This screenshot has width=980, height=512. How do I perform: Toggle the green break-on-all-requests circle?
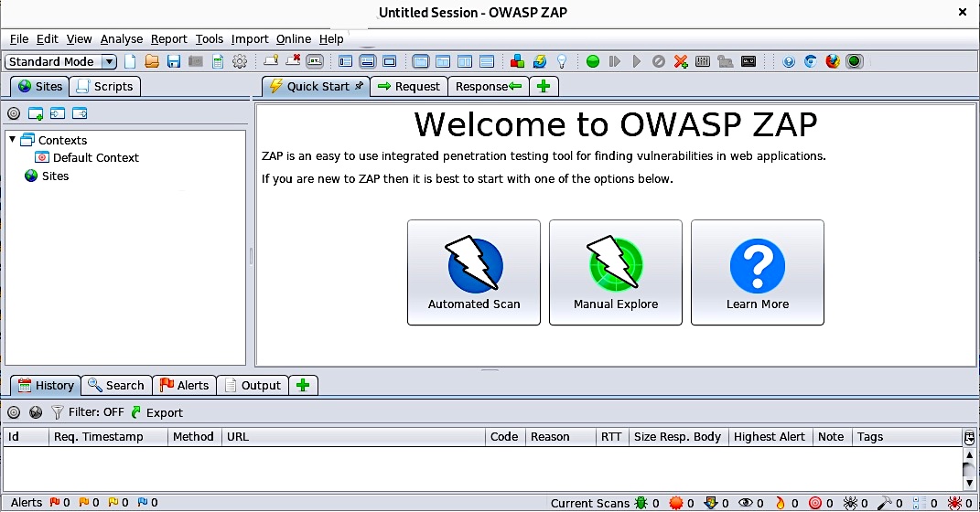tap(593, 61)
